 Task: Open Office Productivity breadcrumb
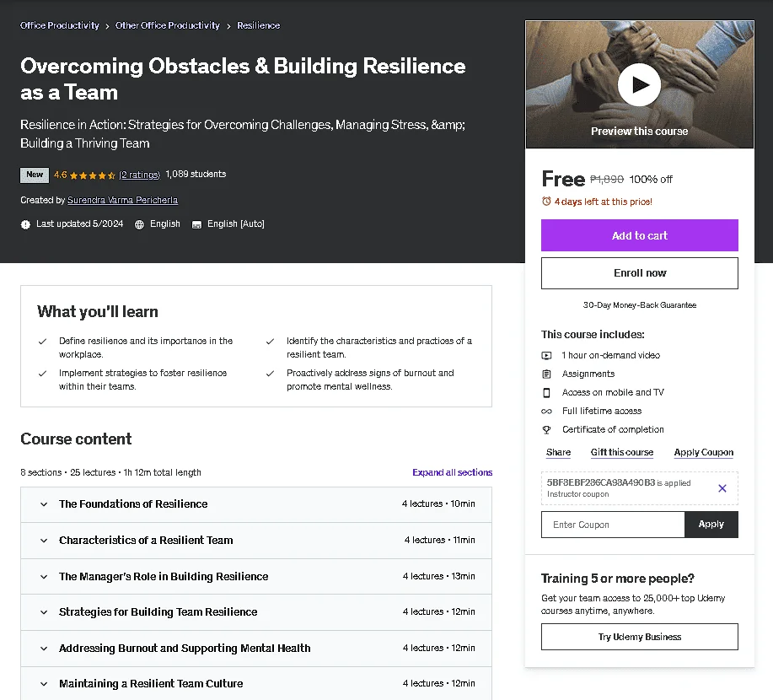pyautogui.click(x=60, y=25)
